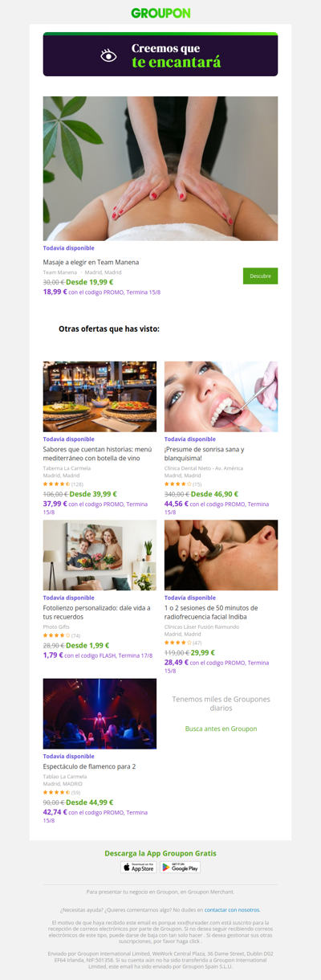Open the Mediterranean menu food image
This screenshot has height=980, width=321.
click(100, 397)
